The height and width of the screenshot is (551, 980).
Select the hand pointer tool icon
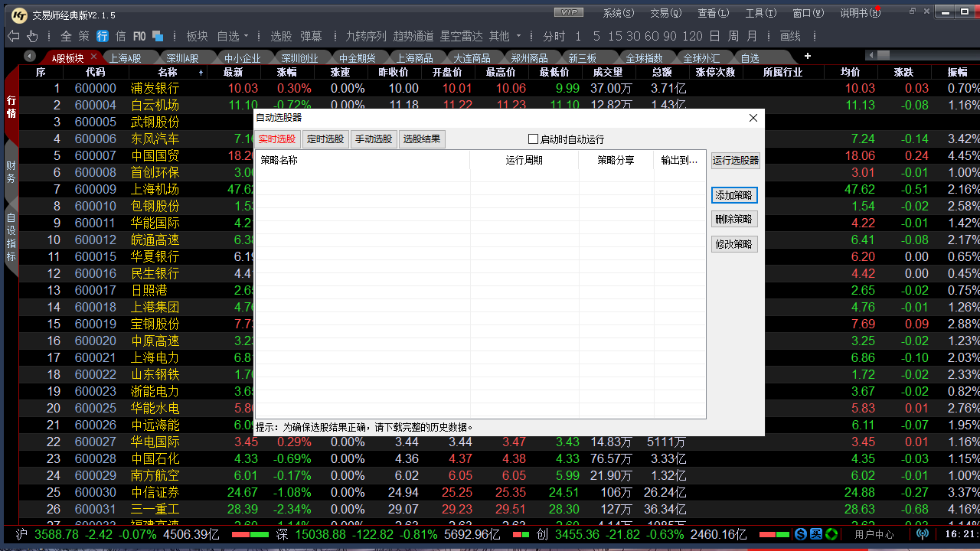click(x=32, y=36)
